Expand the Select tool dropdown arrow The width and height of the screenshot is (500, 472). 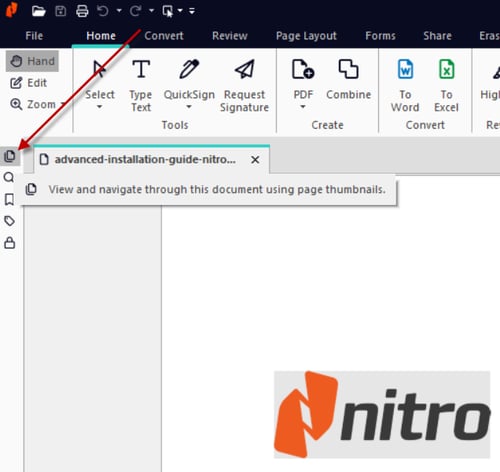pos(99,107)
